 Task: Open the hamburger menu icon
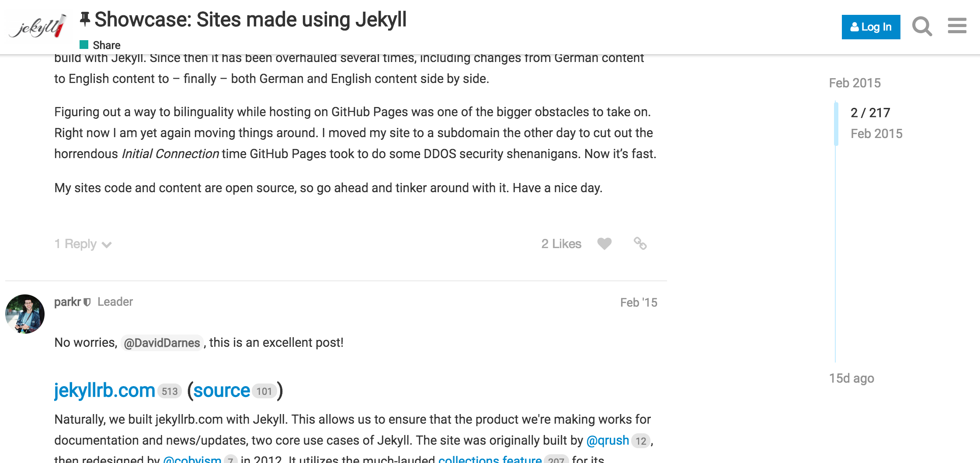pos(957,26)
